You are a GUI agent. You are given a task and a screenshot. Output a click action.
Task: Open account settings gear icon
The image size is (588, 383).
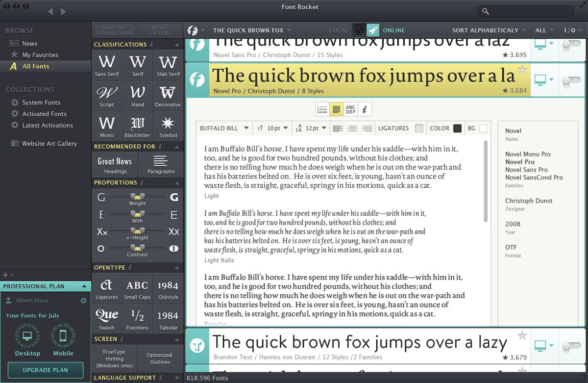click(83, 301)
